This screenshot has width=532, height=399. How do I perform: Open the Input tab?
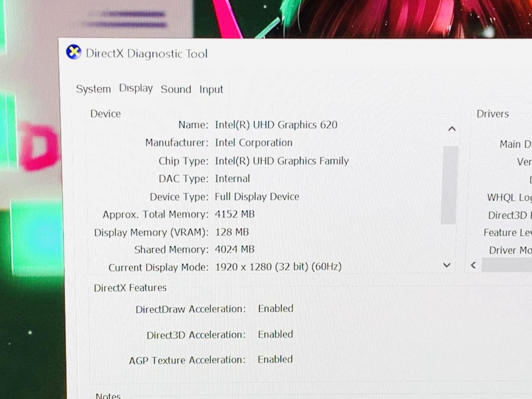coord(211,89)
